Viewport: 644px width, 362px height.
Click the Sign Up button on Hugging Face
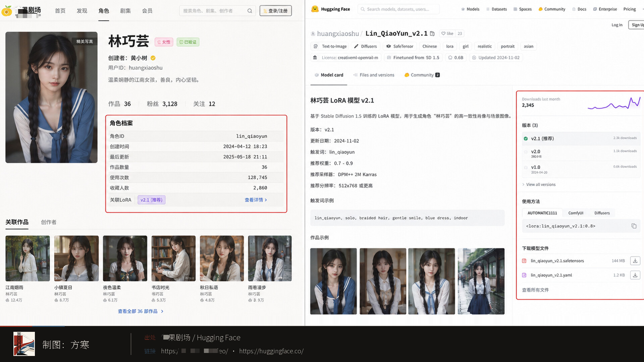pyautogui.click(x=637, y=25)
